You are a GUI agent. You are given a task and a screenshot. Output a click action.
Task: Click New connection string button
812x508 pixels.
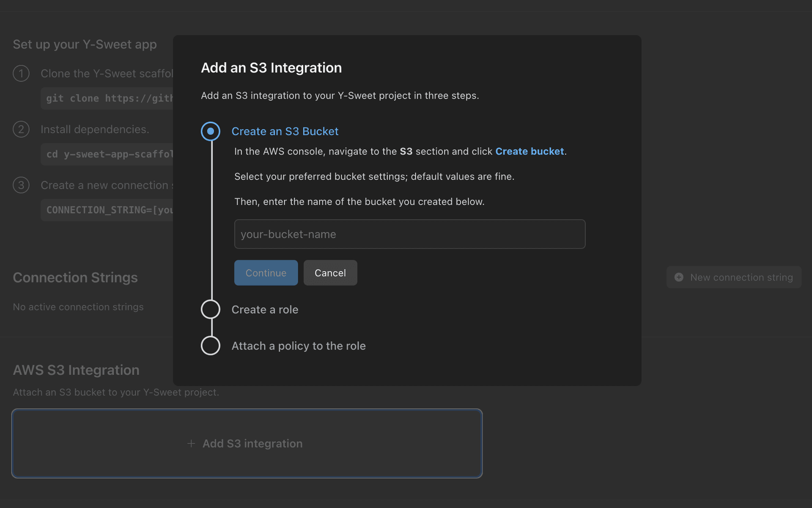(x=734, y=277)
